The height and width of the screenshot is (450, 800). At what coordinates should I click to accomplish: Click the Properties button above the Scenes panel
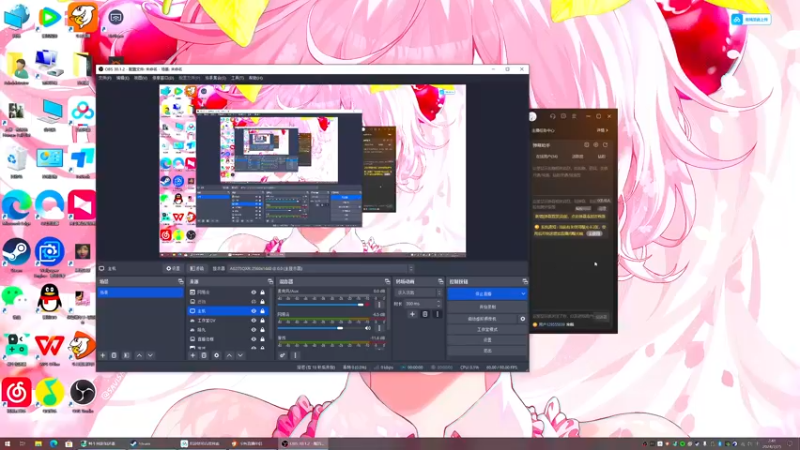[173, 268]
